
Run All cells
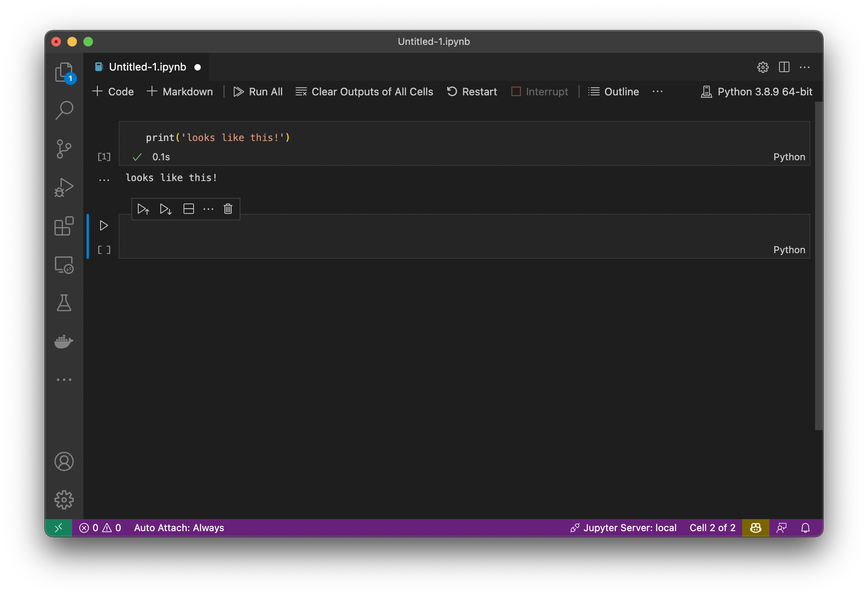(x=258, y=92)
